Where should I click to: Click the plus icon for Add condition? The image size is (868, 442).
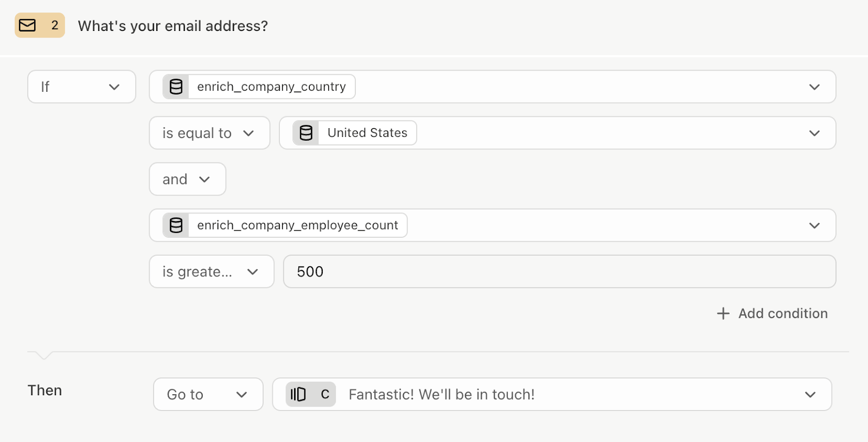(723, 313)
